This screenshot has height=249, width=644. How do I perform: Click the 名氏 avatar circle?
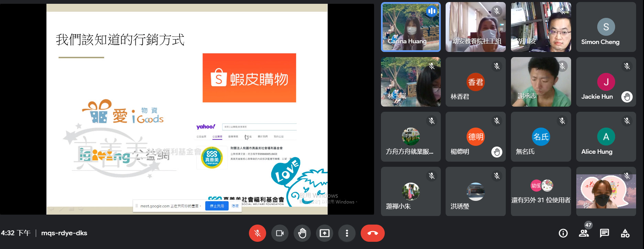[x=541, y=137]
